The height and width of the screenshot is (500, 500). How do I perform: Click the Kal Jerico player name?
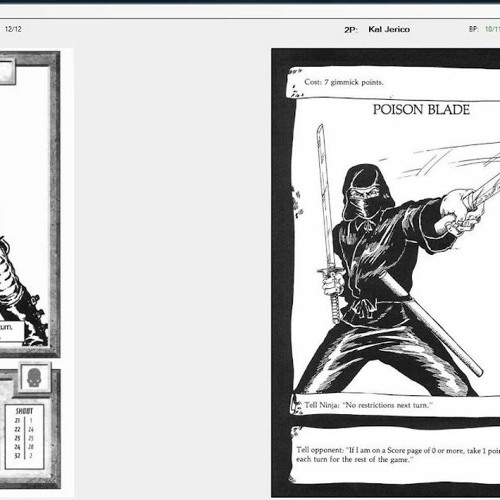[x=389, y=29]
